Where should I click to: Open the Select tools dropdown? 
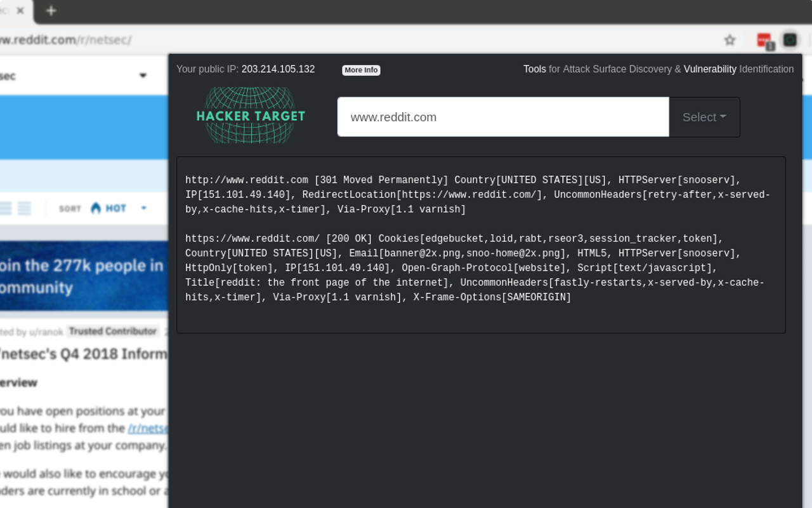pos(704,117)
